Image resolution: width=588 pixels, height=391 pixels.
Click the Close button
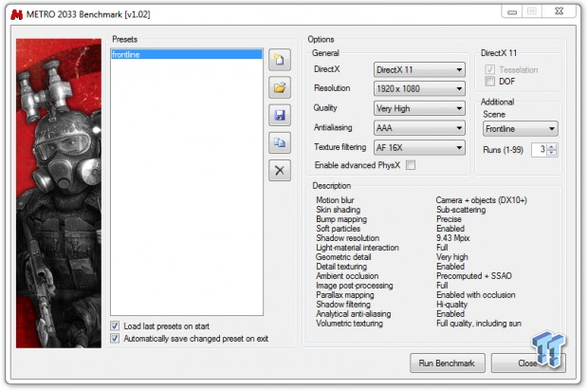pyautogui.click(x=528, y=363)
